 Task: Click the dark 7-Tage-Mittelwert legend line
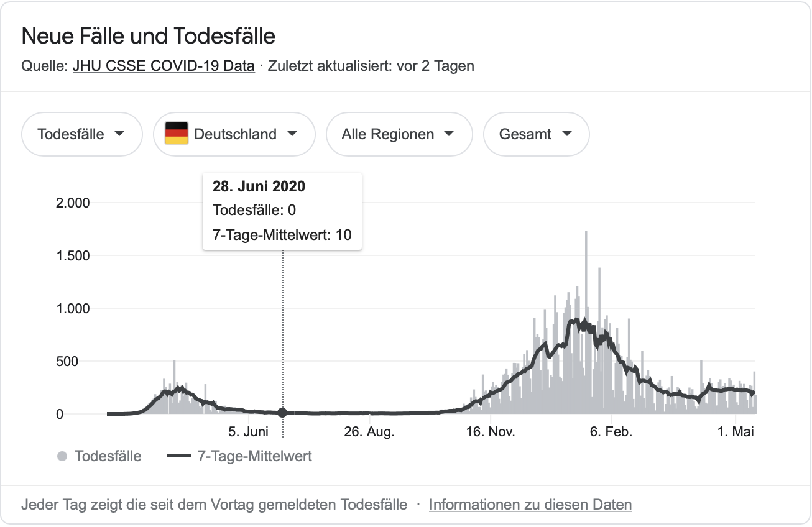[179, 457]
